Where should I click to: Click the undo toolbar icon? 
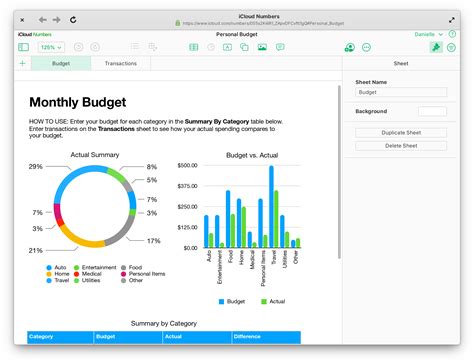(79, 47)
